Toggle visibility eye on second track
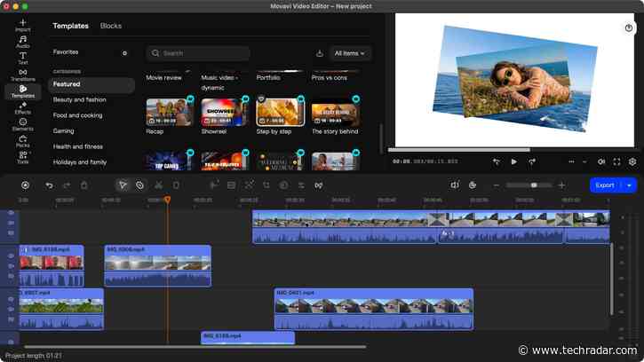The image size is (644, 362). (11, 256)
